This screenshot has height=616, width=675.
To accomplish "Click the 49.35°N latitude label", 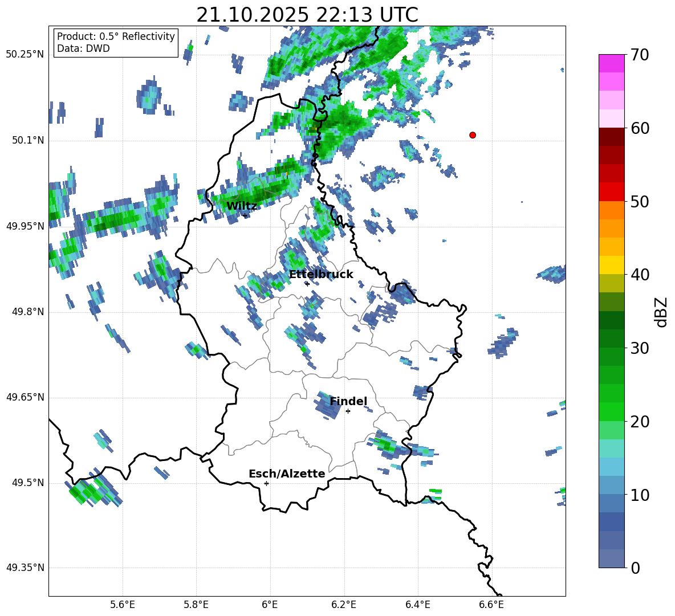I will coord(25,568).
